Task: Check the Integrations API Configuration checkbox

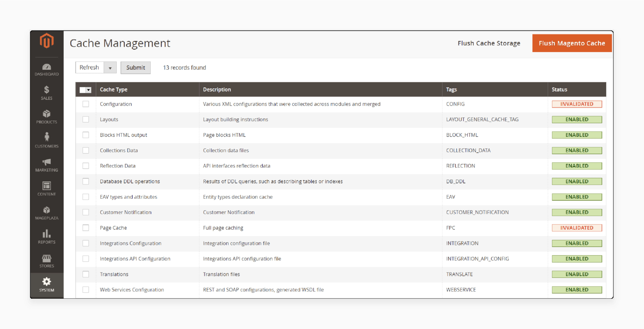Action: (x=86, y=259)
